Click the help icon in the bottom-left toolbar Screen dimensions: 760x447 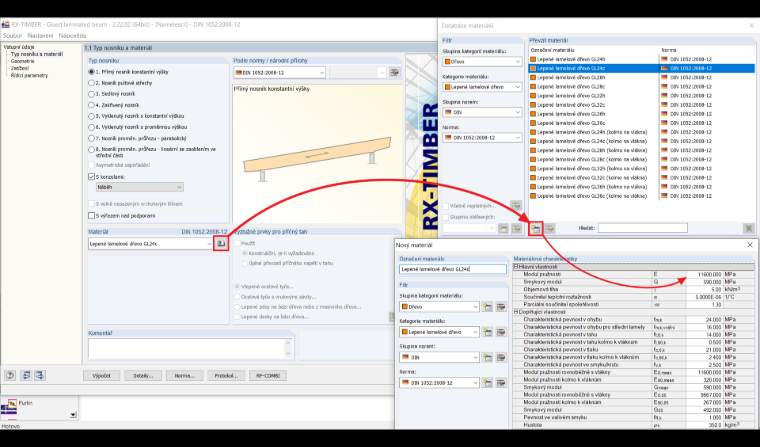click(x=10, y=375)
